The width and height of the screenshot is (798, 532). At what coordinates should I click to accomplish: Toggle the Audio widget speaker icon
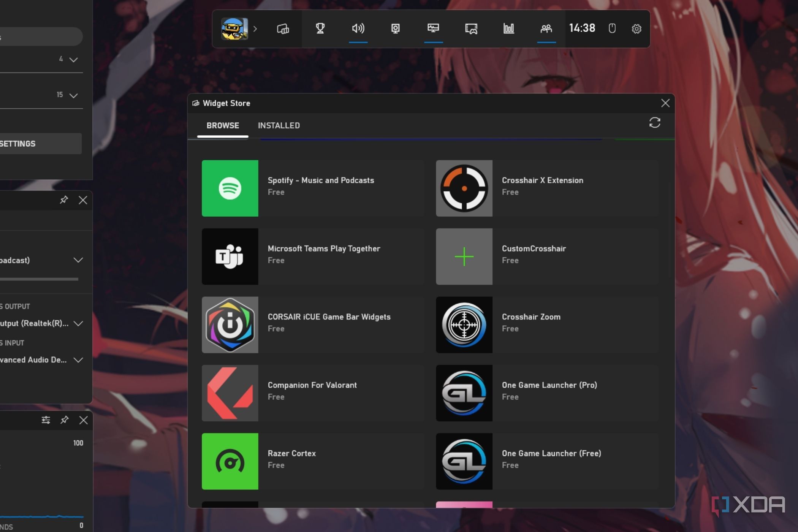(x=358, y=28)
